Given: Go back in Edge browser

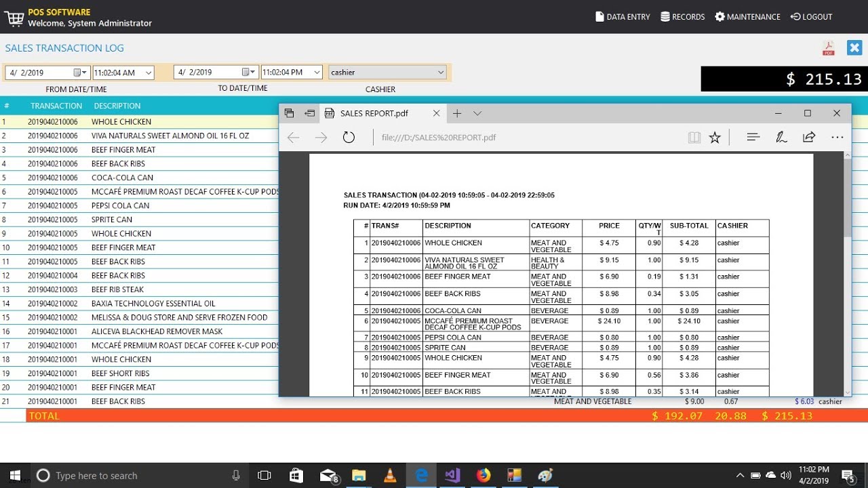Looking at the screenshot, I should 293,138.
